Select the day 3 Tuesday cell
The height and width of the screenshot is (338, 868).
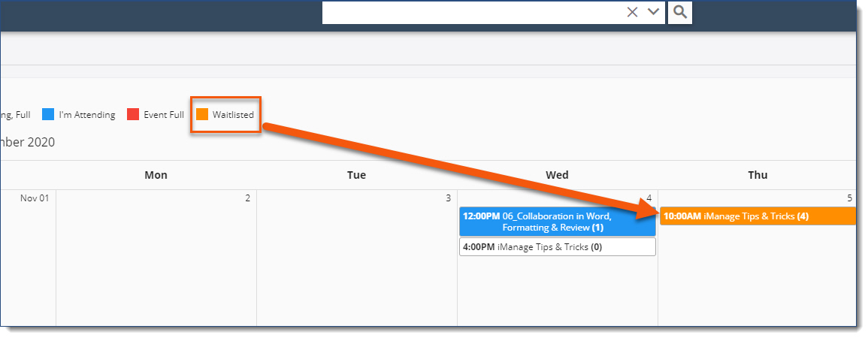[356, 258]
